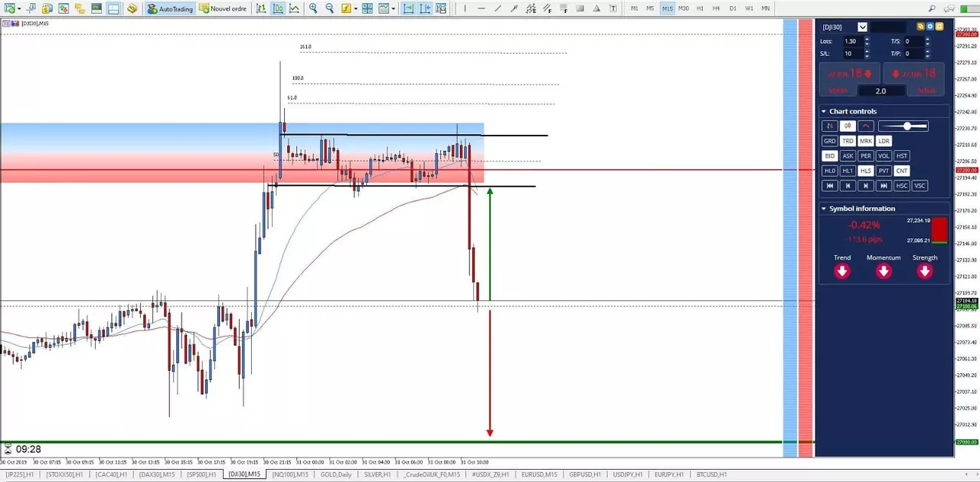This screenshot has width=980, height=482.
Task: Switch to MN timeframe
Action: (766, 8)
